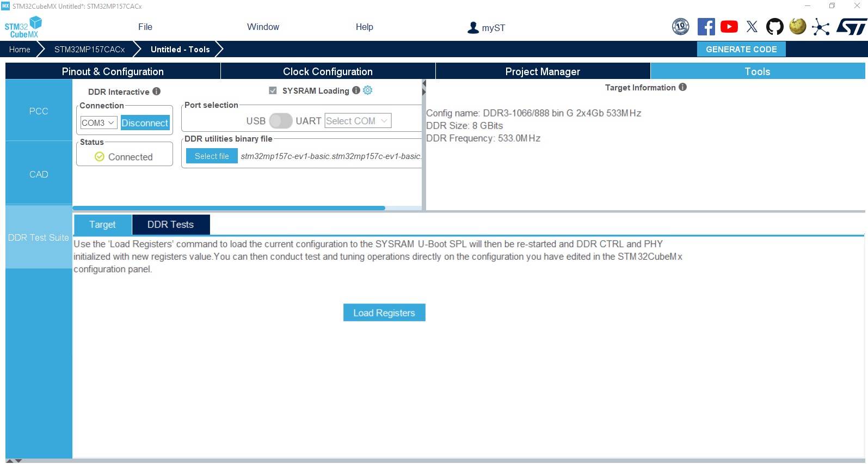Switch to Pinout & Configuration tab
868x464 pixels.
tap(113, 71)
